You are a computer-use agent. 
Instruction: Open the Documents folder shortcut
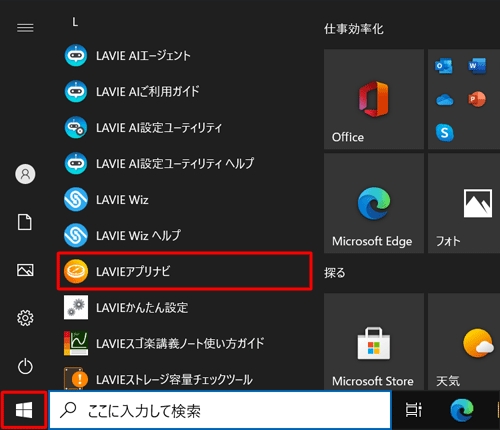(25, 222)
